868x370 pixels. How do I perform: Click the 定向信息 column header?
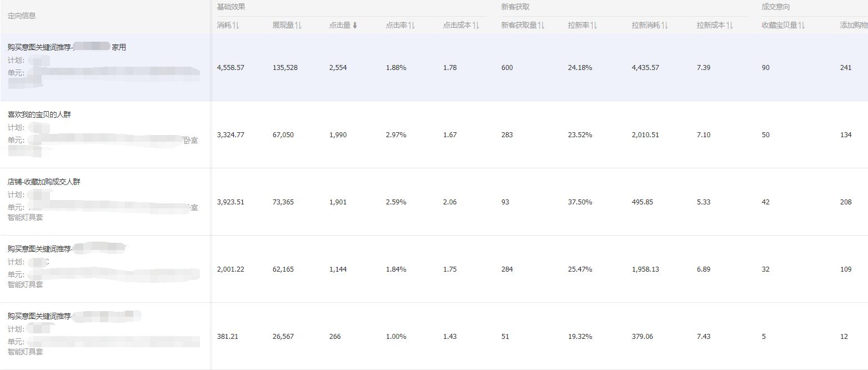(22, 16)
